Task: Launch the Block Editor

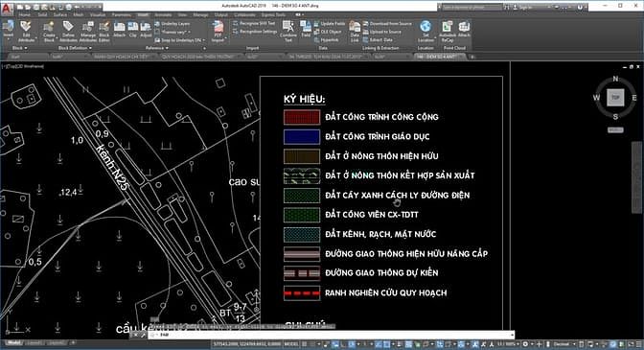Action: pyautogui.click(x=104, y=32)
